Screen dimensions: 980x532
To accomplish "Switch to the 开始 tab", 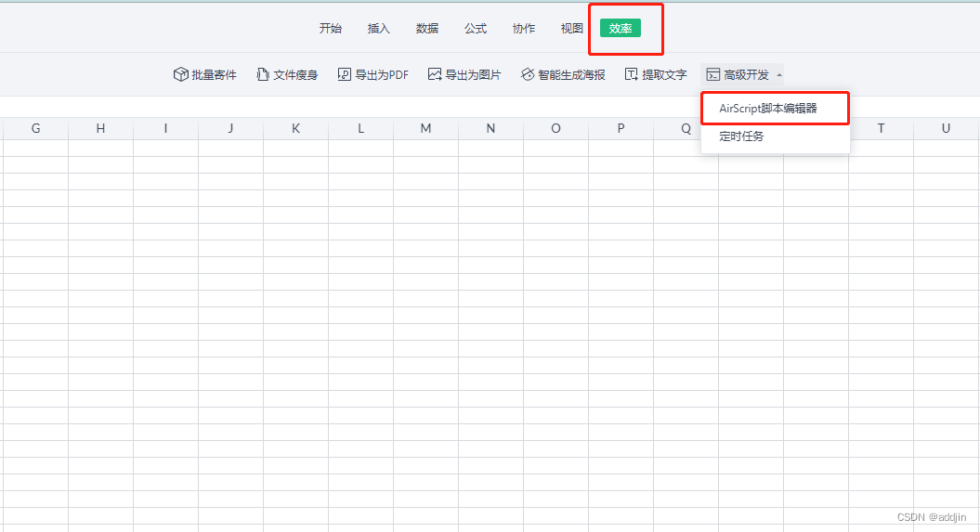I will [331, 28].
